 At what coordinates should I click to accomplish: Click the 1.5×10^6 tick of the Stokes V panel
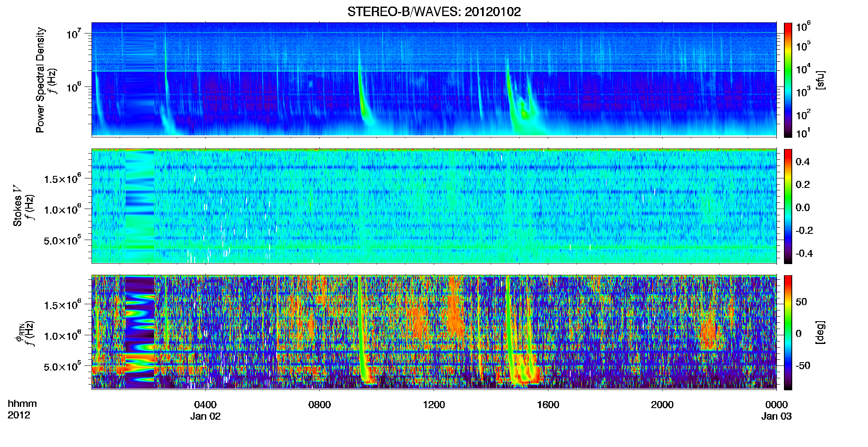63,179
